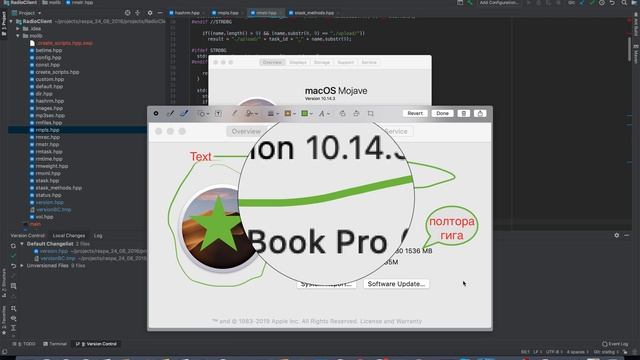Toggle the 1: Project tool window stripe button

pyautogui.click(x=4, y=25)
